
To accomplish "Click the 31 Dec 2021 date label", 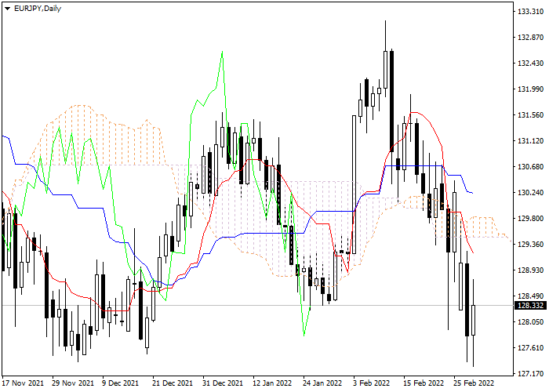I will point(223,383).
